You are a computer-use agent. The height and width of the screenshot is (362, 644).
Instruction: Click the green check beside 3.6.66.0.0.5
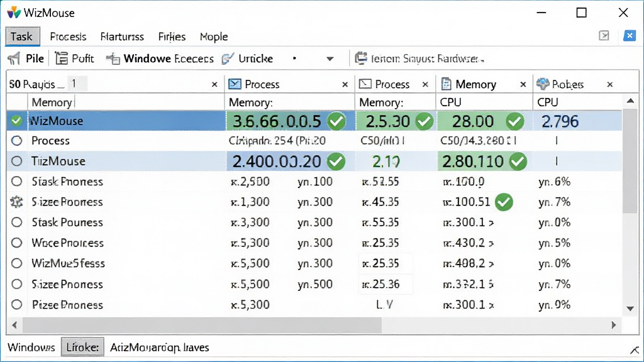pos(336,121)
